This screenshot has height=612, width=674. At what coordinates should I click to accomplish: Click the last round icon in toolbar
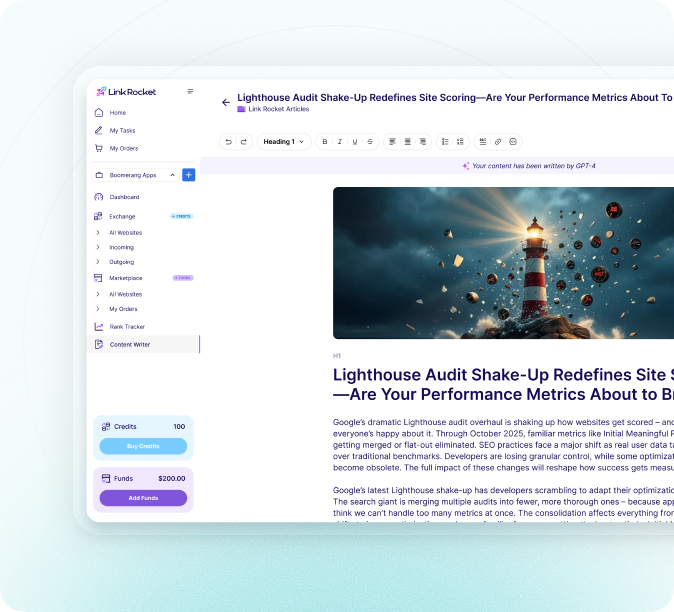513,142
